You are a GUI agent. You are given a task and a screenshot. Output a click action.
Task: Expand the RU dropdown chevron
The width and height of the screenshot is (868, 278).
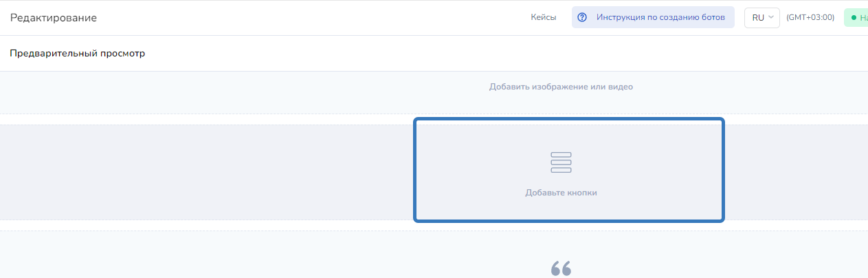click(771, 18)
